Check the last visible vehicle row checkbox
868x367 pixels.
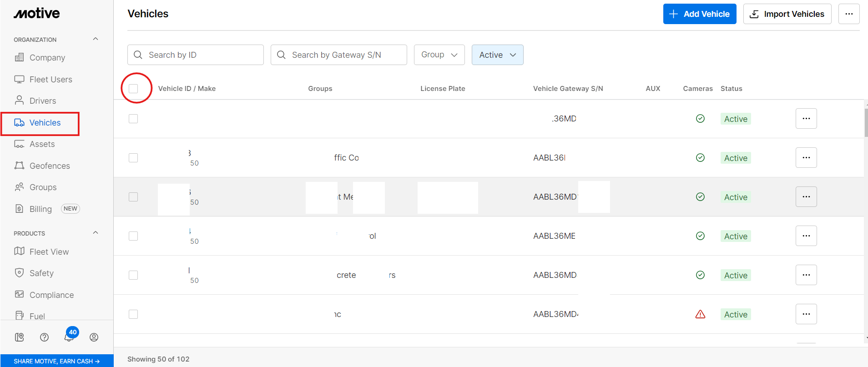pyautogui.click(x=133, y=314)
